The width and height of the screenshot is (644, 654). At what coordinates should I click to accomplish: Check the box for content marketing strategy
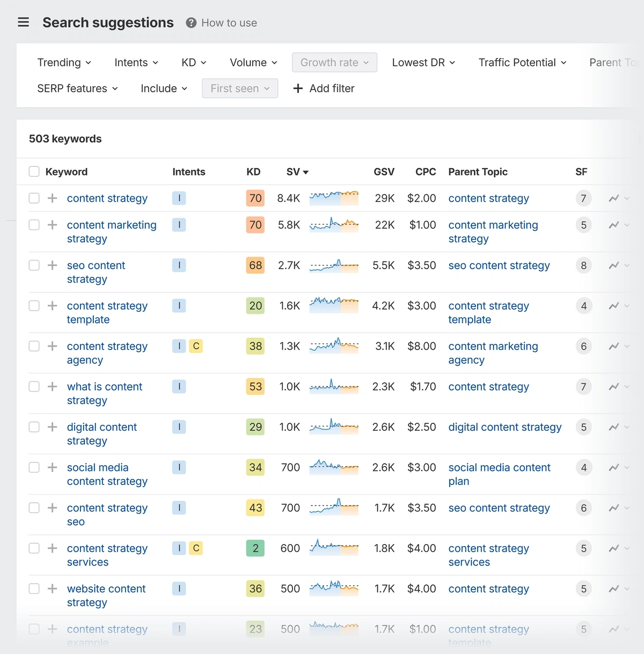pyautogui.click(x=34, y=225)
